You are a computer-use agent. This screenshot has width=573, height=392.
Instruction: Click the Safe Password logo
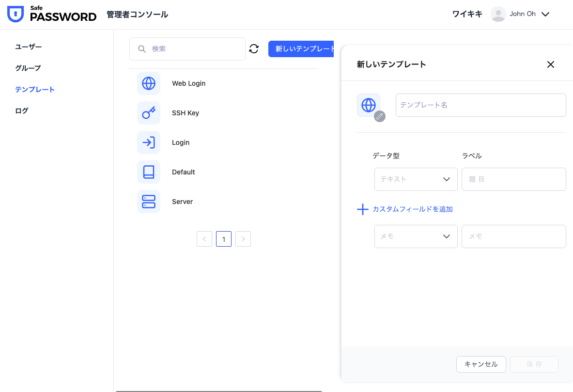(x=52, y=14)
